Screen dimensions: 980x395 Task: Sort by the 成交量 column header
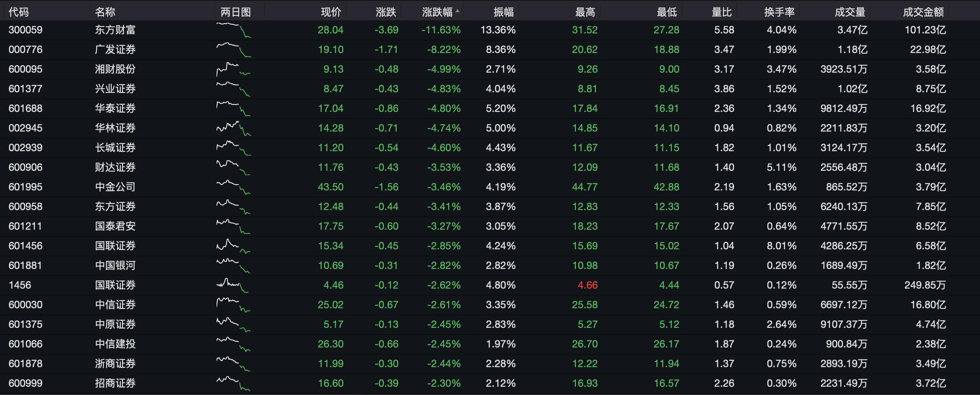(850, 12)
